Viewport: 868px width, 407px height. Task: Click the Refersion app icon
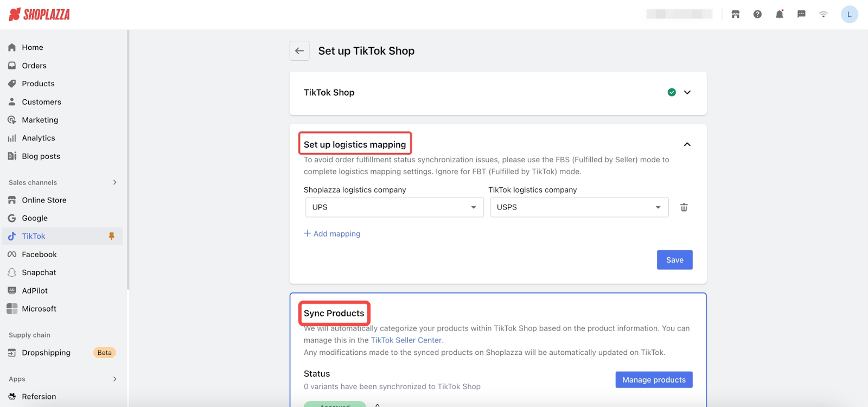pyautogui.click(x=12, y=397)
